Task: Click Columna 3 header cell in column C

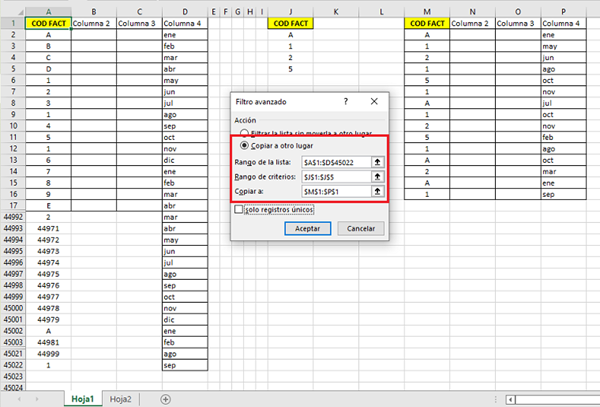Action: (139, 23)
